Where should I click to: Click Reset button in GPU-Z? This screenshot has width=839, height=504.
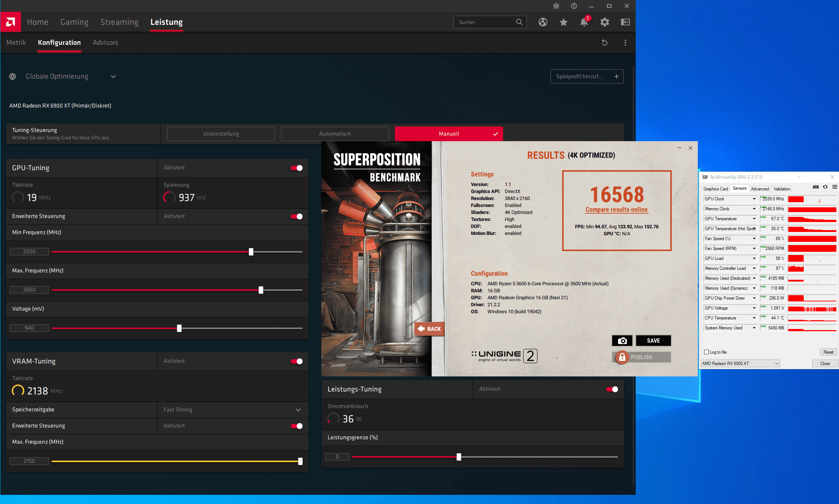click(828, 352)
